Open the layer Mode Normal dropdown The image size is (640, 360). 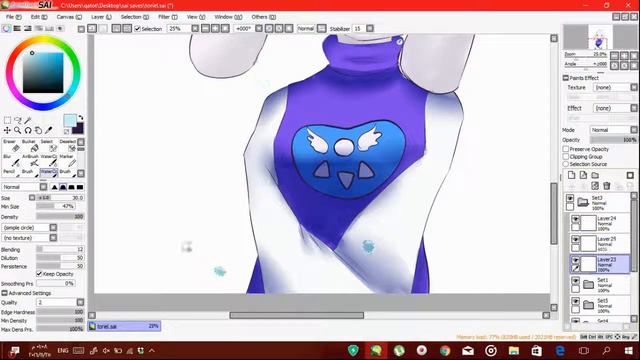(x=614, y=130)
